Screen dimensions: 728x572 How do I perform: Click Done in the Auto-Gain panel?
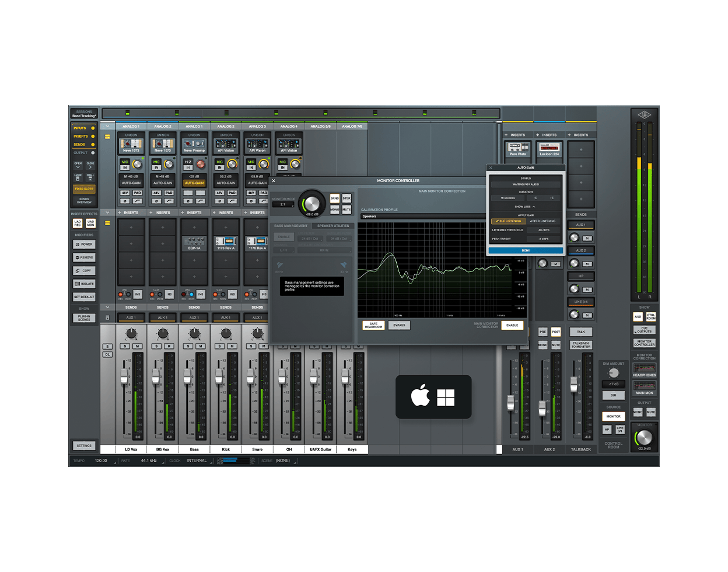526,250
